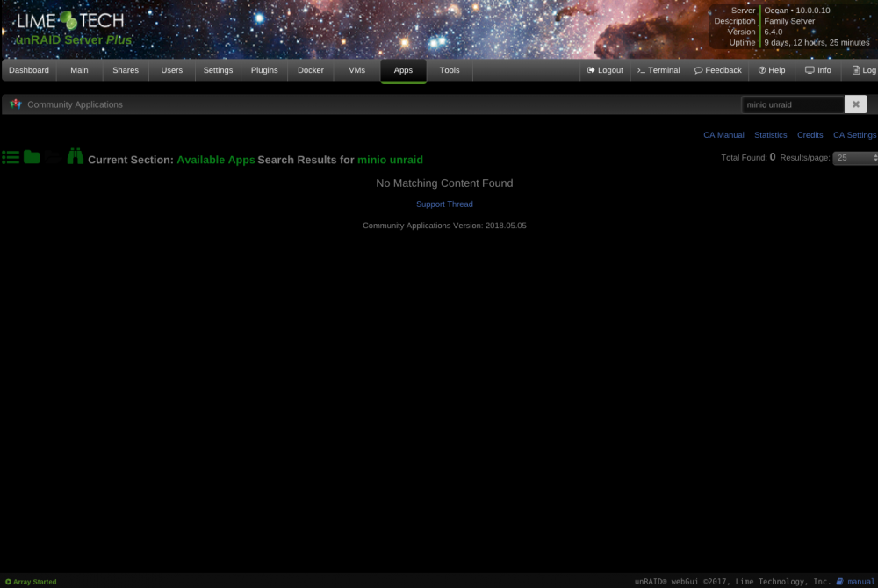Click the version 6.4.0 text
The image size is (878, 588).
[x=774, y=32]
